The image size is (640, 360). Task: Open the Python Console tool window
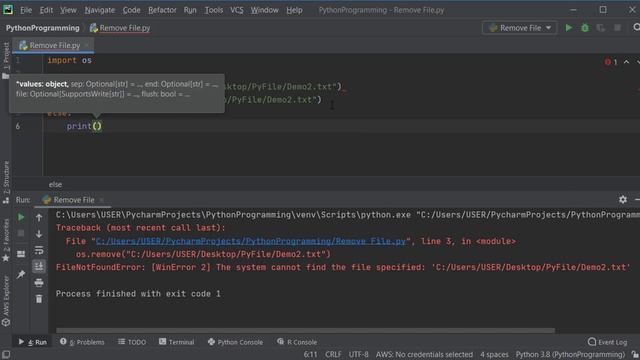[235, 342]
